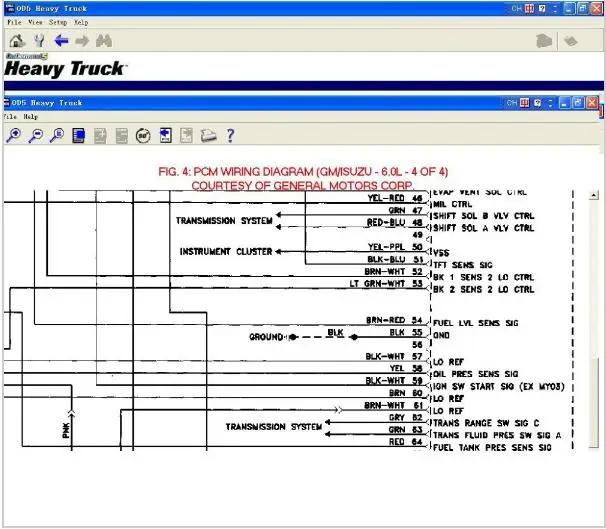Click the 'VSS' pin label
The height and width of the screenshot is (529, 606).
pyautogui.click(x=441, y=253)
